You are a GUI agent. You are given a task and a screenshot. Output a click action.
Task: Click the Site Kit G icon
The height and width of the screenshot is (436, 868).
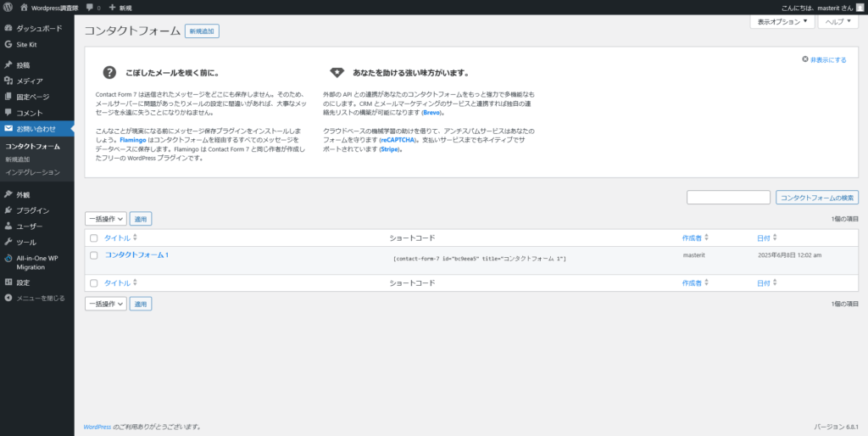click(8, 44)
